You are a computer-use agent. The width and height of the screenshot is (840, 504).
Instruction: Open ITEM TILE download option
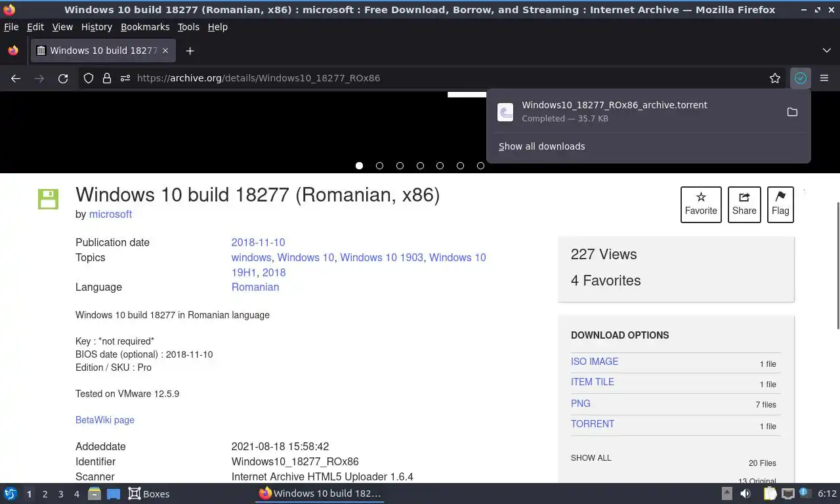(593, 382)
